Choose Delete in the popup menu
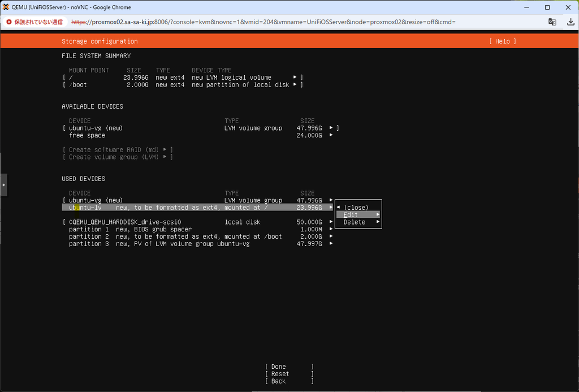 358,222
